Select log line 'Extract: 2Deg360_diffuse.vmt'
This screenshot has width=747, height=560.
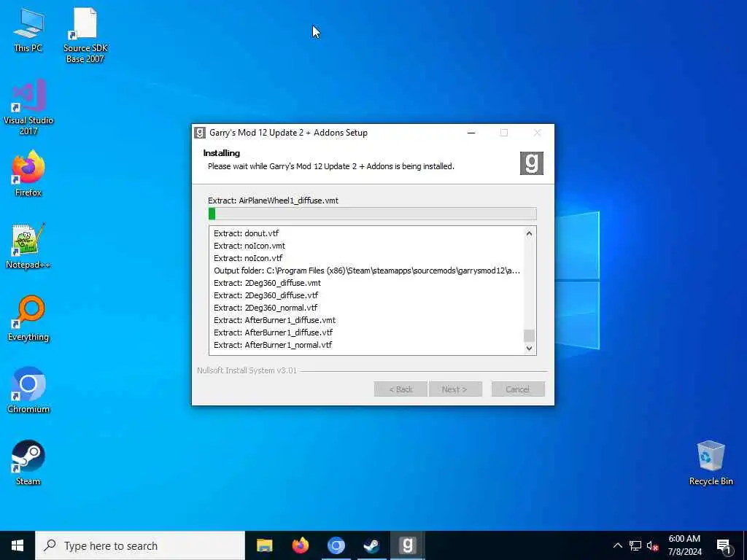pyautogui.click(x=267, y=283)
